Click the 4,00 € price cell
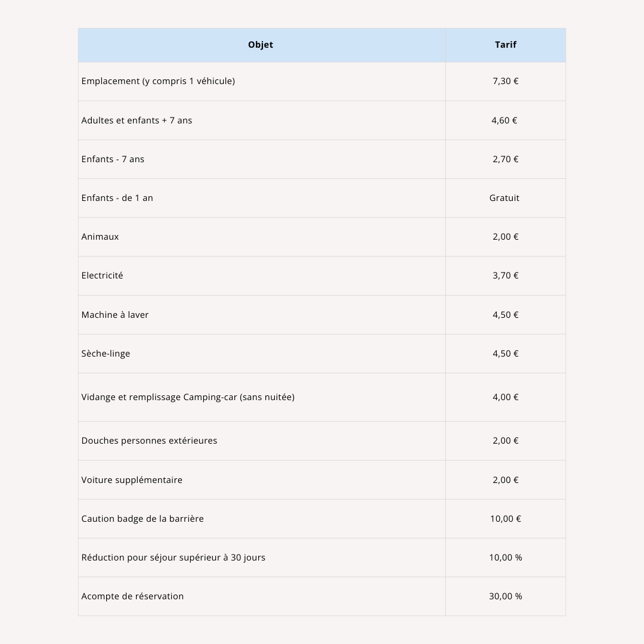This screenshot has width=644, height=644. click(506, 397)
